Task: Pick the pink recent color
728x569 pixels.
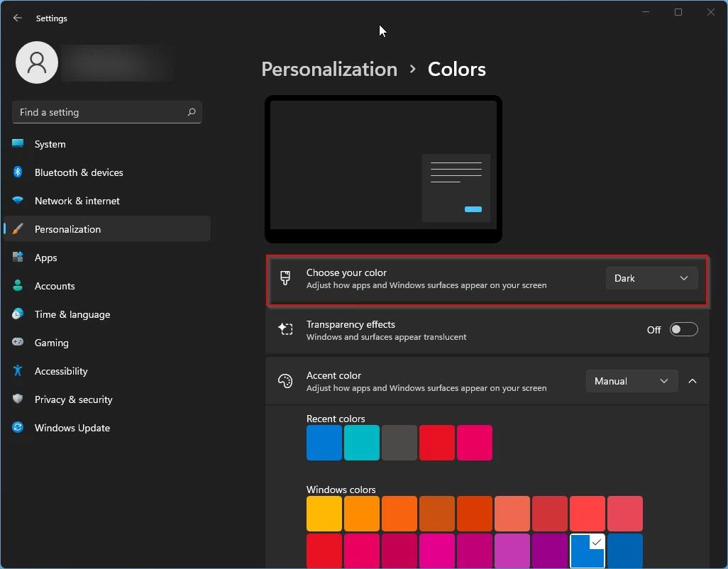Action: [475, 442]
